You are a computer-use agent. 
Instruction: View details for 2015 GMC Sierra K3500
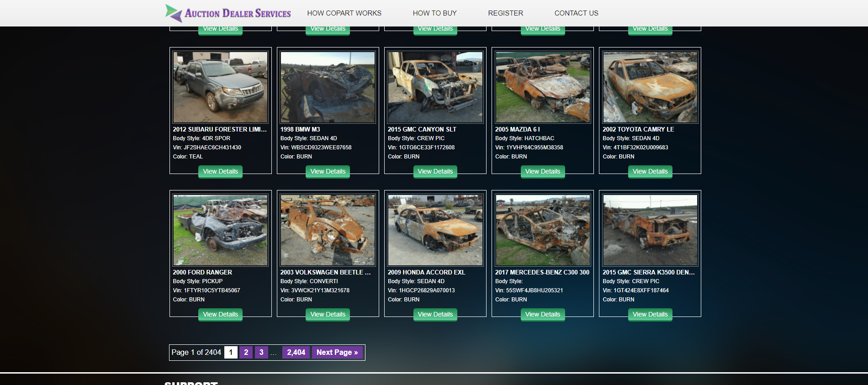tap(650, 314)
